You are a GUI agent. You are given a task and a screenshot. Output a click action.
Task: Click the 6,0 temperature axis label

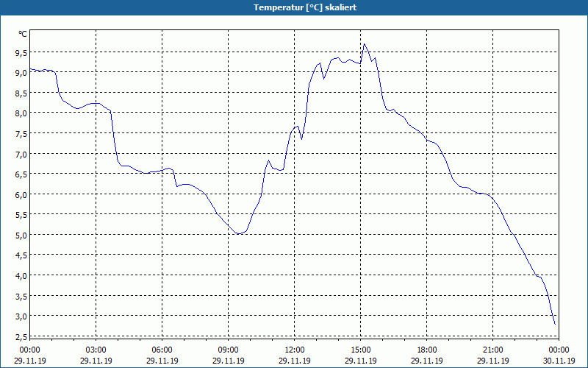pos(21,194)
